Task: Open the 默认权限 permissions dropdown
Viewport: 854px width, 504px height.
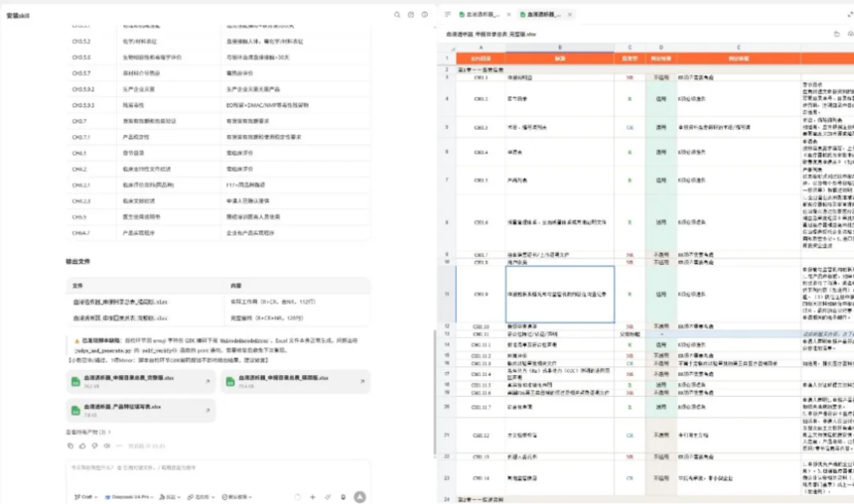Action: pyautogui.click(x=237, y=497)
